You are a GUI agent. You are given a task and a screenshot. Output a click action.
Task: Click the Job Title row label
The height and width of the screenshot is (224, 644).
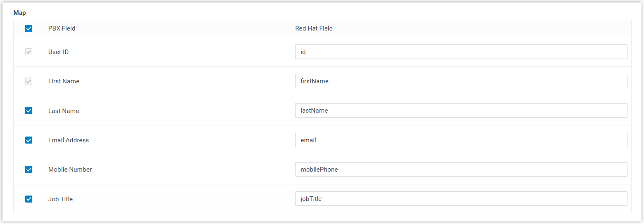(60, 199)
